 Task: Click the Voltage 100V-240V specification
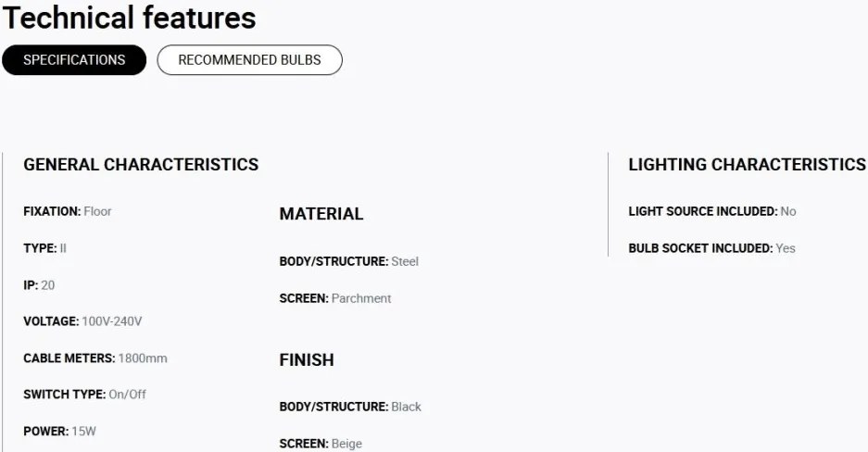click(x=82, y=321)
